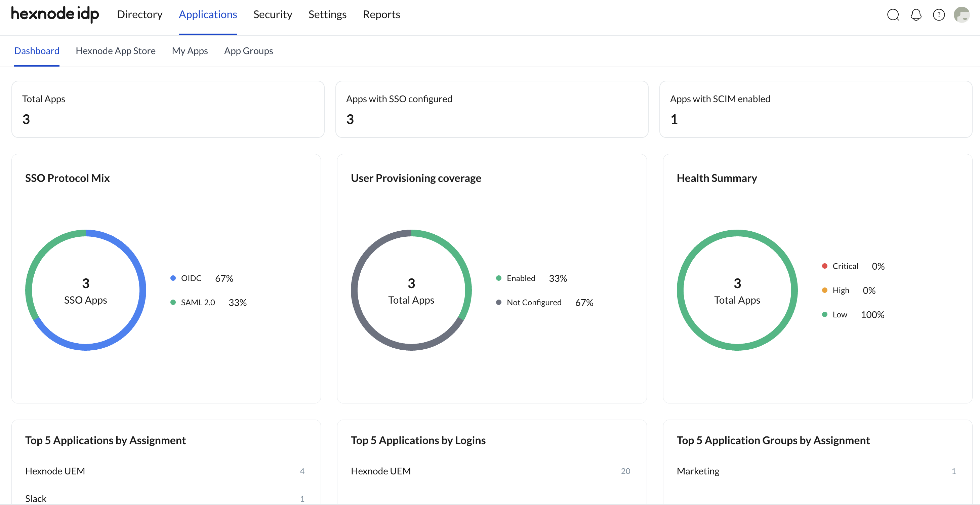Select Slack in Applications by Assignment

36,499
